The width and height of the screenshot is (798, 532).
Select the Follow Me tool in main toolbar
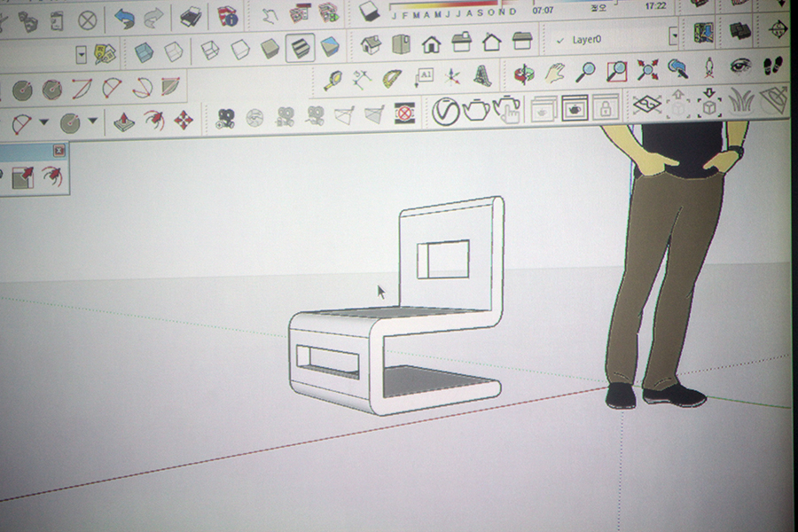tap(153, 121)
